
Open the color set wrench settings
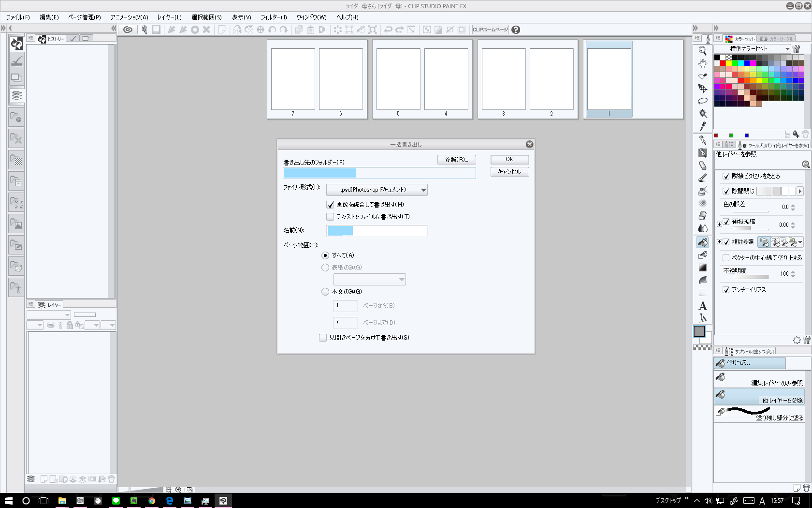[797, 49]
